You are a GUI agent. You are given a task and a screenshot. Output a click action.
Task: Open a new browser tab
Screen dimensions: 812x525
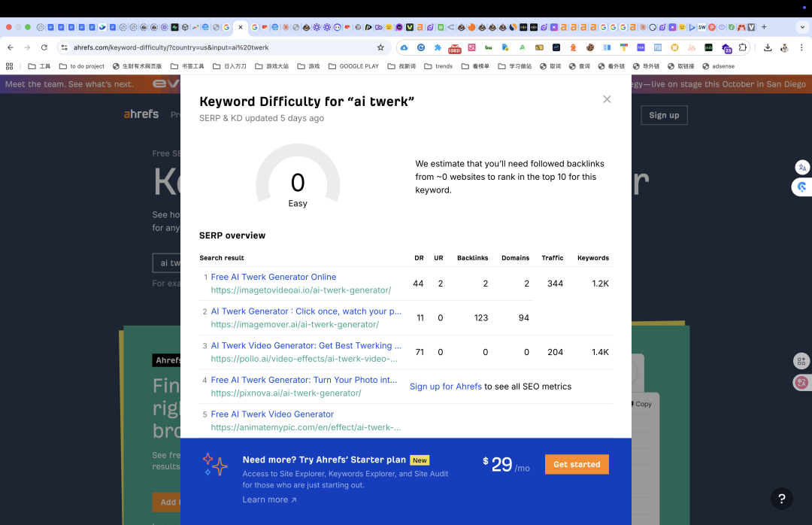tap(764, 27)
